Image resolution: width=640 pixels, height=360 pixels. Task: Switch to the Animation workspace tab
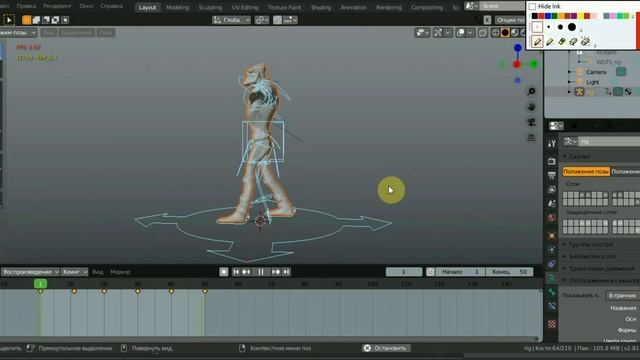[353, 7]
